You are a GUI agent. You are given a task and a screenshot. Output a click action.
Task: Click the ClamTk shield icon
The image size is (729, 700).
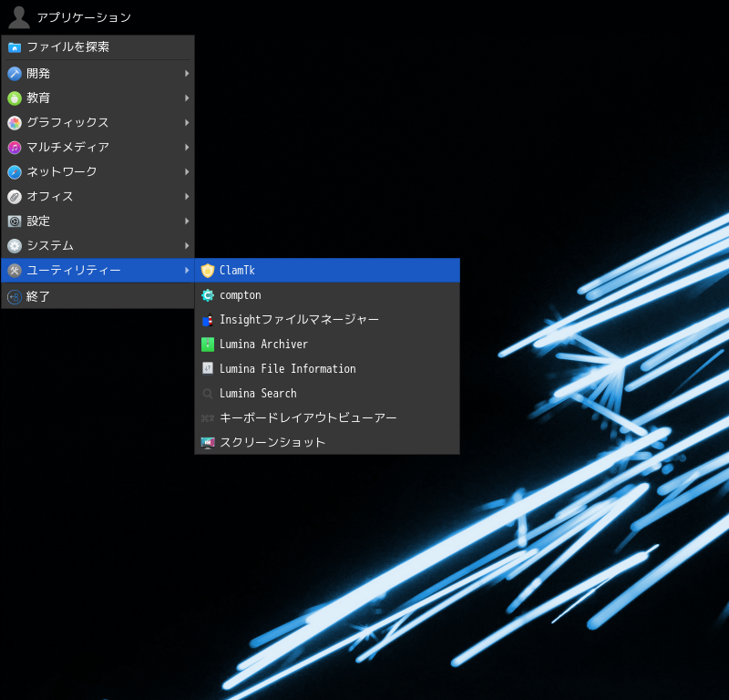coord(208,271)
